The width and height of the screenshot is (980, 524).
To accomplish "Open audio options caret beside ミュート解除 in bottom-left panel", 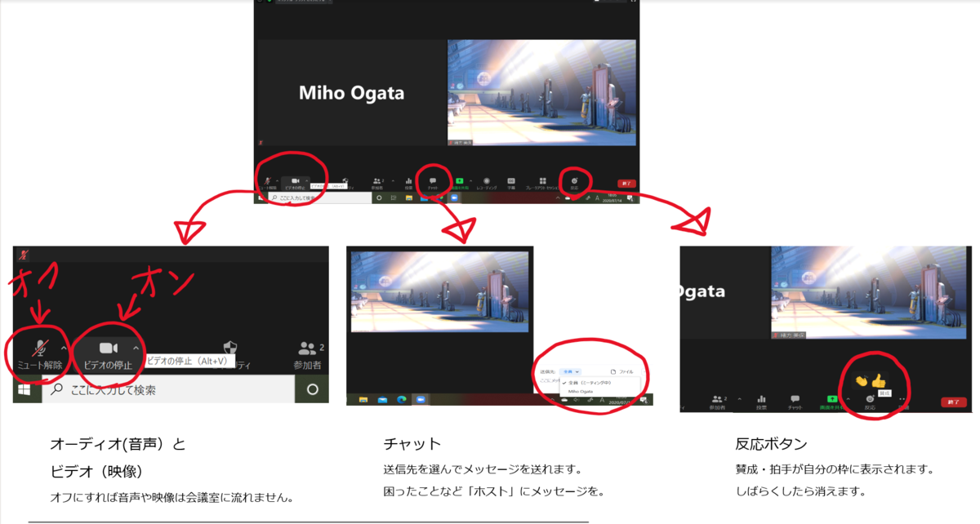I will [63, 348].
